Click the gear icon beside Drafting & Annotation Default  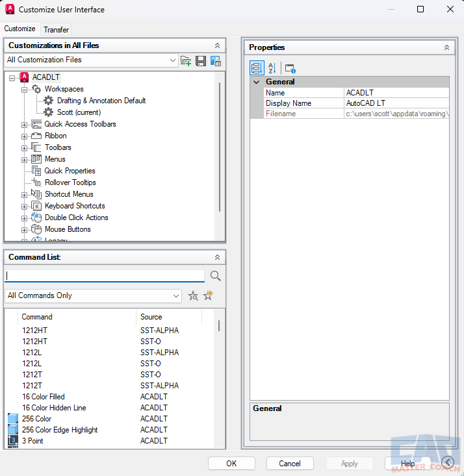(x=48, y=101)
